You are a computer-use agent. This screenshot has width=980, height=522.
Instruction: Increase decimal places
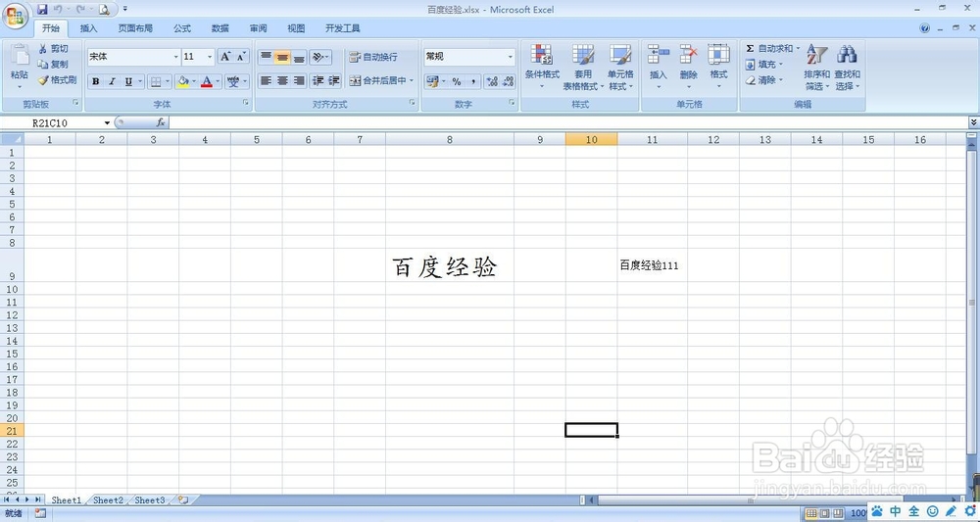point(492,81)
